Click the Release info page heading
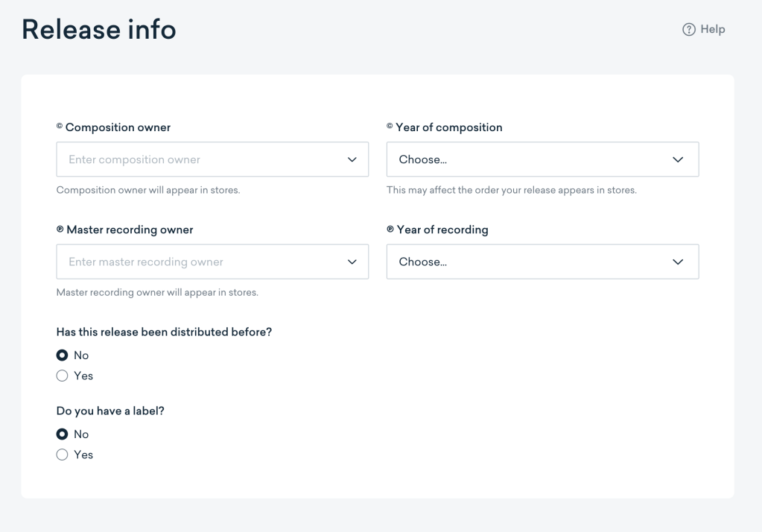Screen dimensions: 762x532 pos(99,30)
